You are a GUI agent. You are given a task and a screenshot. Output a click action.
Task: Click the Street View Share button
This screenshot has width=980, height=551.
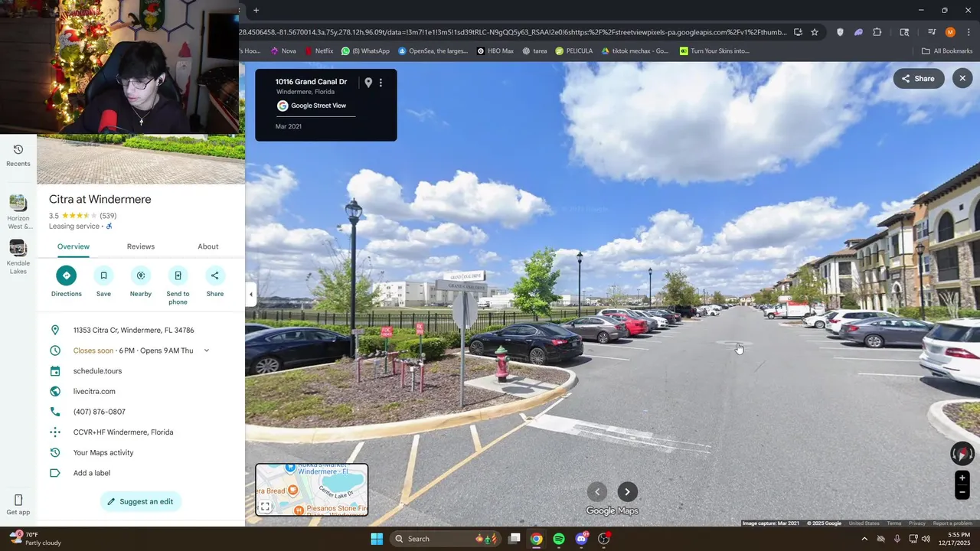[918, 78]
